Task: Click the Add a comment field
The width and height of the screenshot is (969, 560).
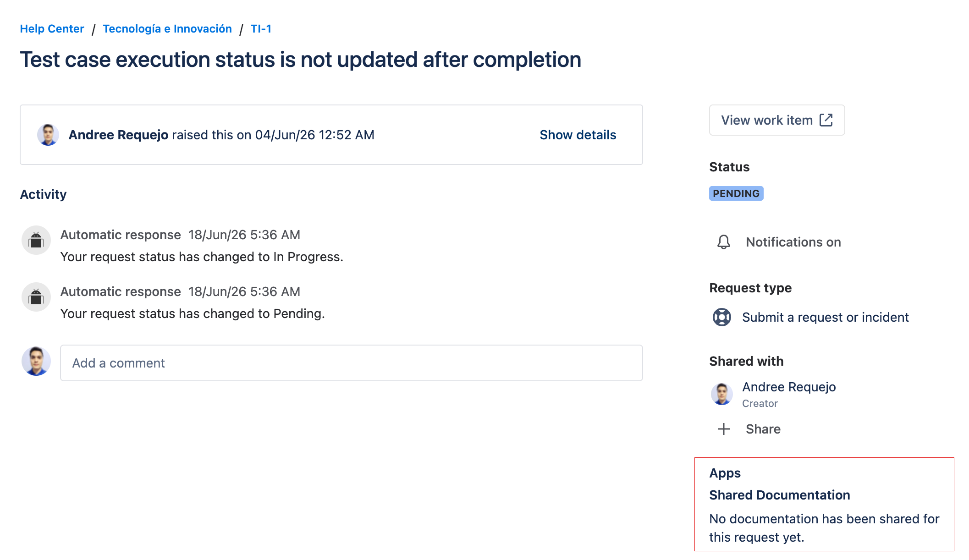Action: 352,363
